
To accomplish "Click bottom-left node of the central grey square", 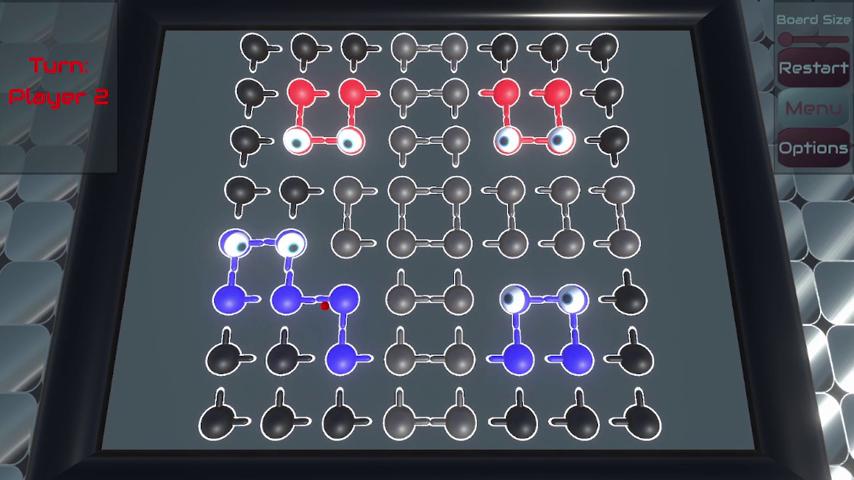I will (x=402, y=243).
